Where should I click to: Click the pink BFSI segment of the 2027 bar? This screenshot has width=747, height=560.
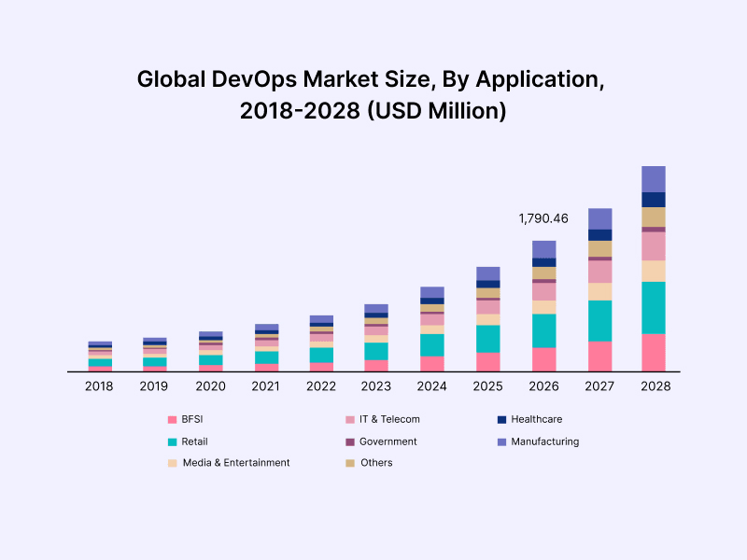click(599, 355)
